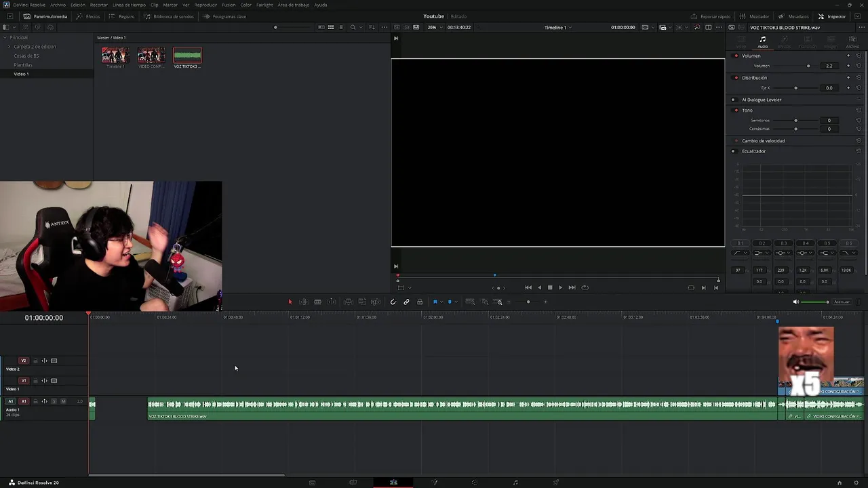Toggle loop playback icon

585,287
